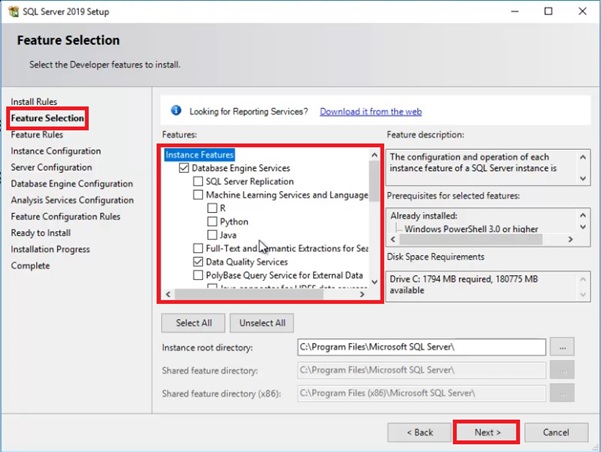Select Feature Configuration Rules step
The height and width of the screenshot is (452, 601).
[66, 217]
